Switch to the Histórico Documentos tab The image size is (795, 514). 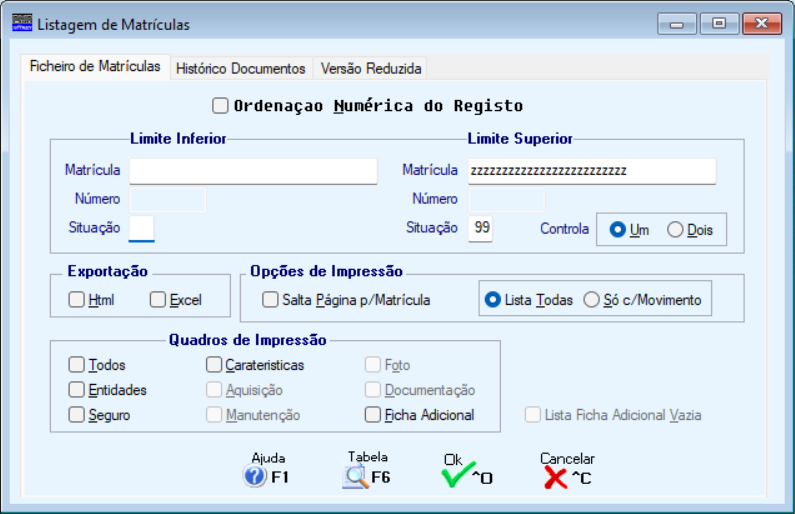(x=240, y=69)
